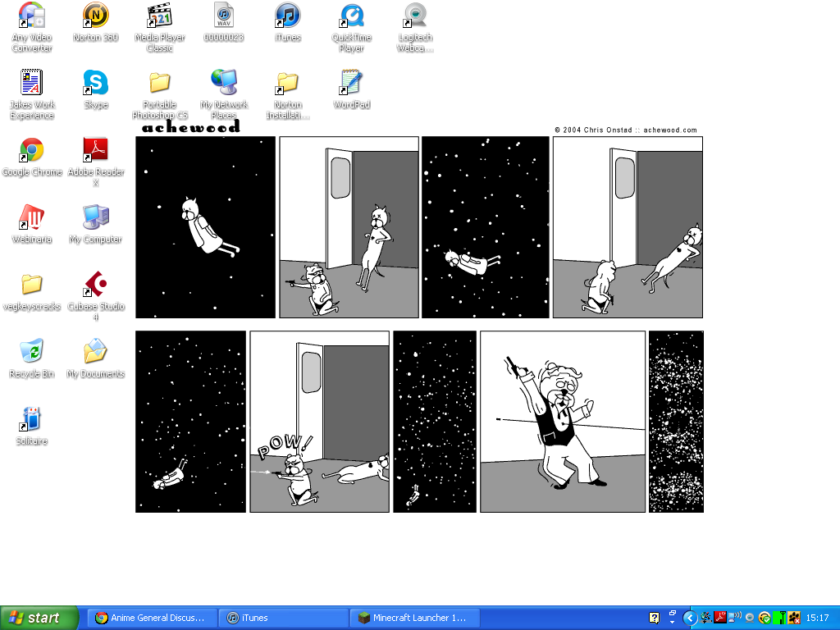Show hidden system tray icons
Image resolution: width=840 pixels, height=630 pixels.
tap(690, 619)
